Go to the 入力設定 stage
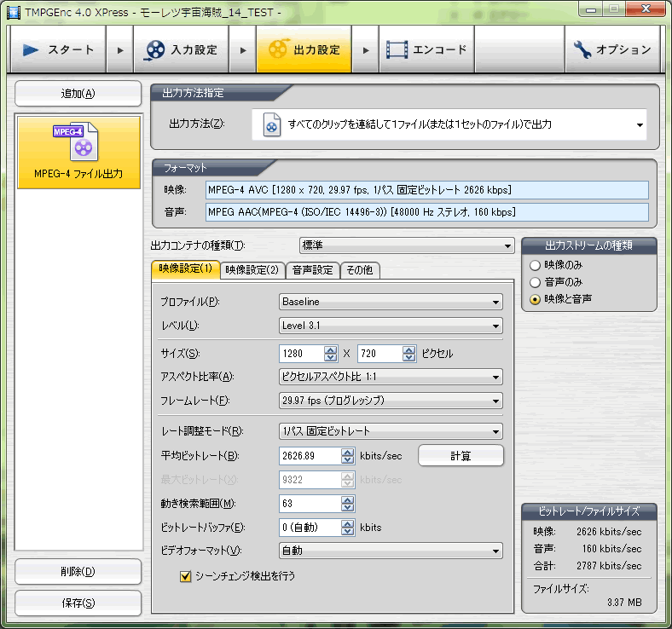672x629 pixels. tap(182, 49)
